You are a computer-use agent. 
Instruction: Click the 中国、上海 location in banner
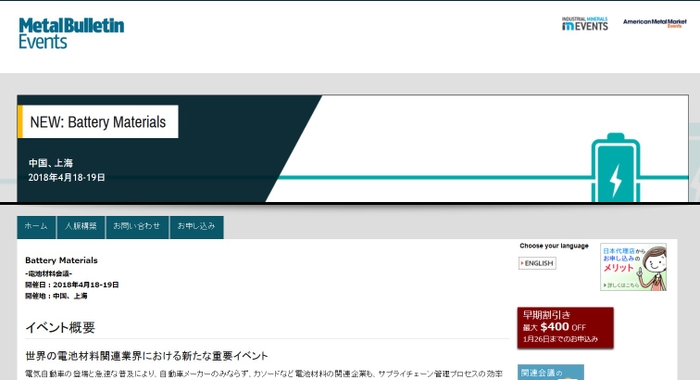click(x=50, y=163)
